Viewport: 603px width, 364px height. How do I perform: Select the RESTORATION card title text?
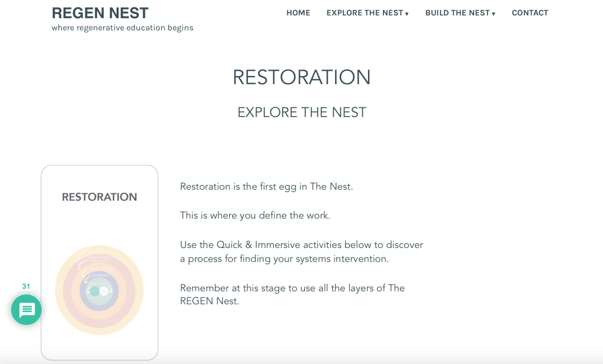(100, 197)
